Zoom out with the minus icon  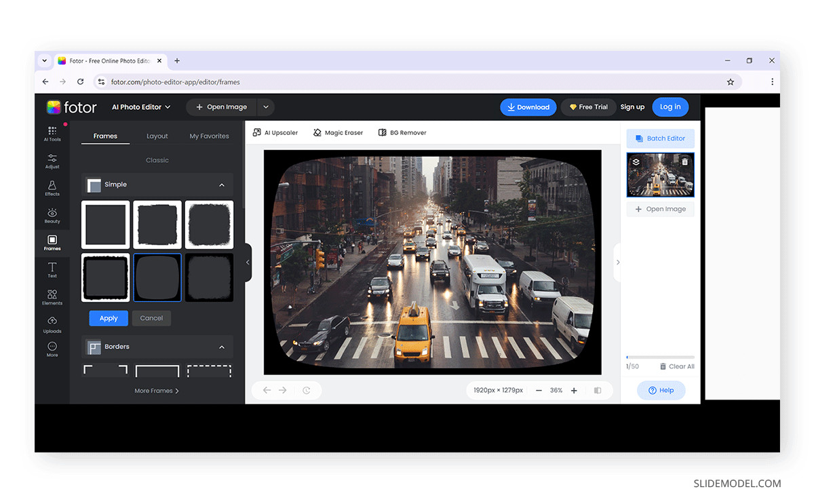coord(539,391)
